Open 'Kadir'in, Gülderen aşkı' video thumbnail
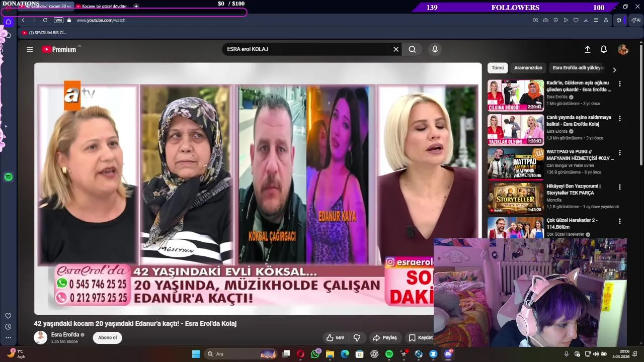This screenshot has height=362, width=644. click(516, 96)
